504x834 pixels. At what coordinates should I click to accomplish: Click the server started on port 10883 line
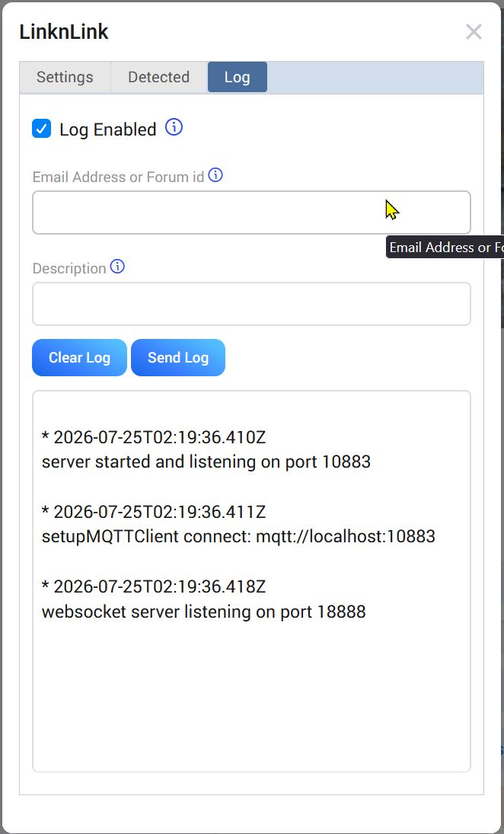[x=206, y=461]
